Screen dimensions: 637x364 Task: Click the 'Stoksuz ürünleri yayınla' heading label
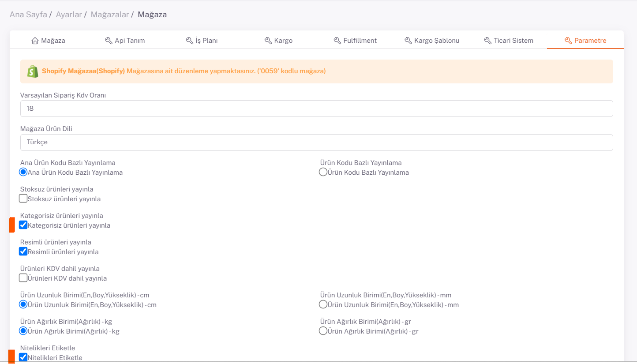click(57, 189)
